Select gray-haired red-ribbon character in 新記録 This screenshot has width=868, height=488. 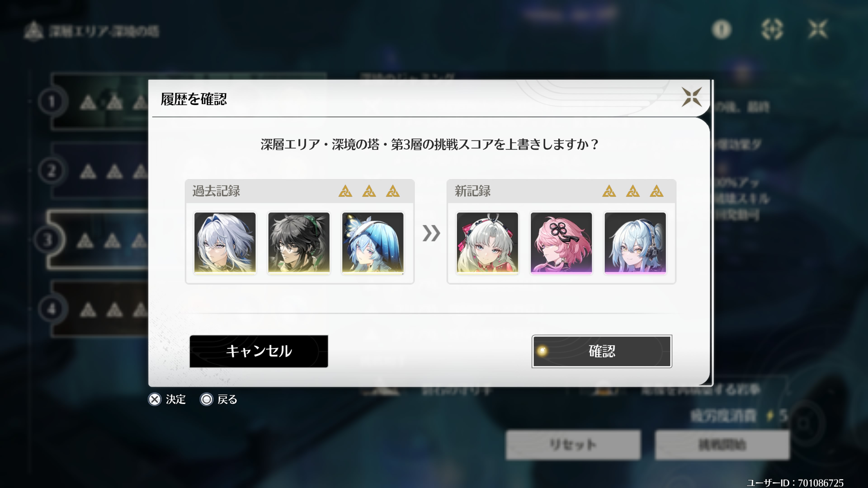tap(487, 243)
